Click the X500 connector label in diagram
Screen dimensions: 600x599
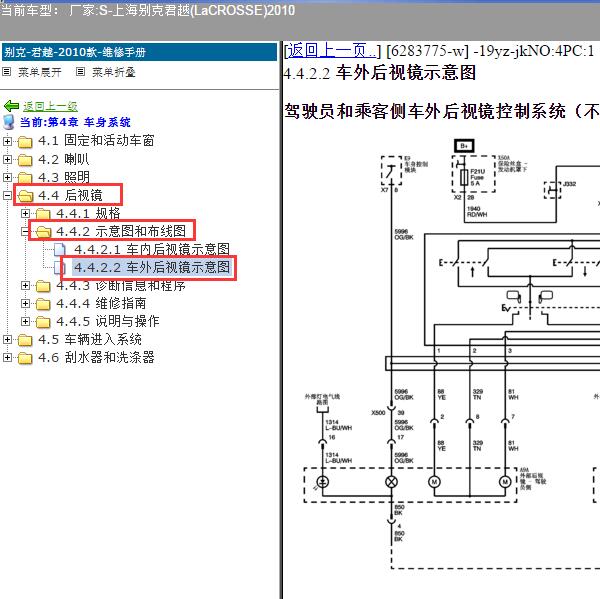pos(378,412)
